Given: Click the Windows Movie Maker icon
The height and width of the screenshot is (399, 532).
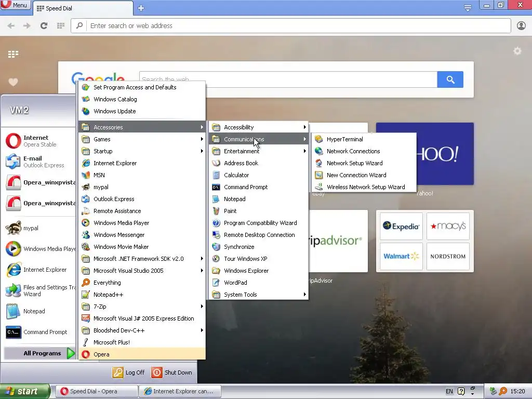Looking at the screenshot, I should [86, 247].
